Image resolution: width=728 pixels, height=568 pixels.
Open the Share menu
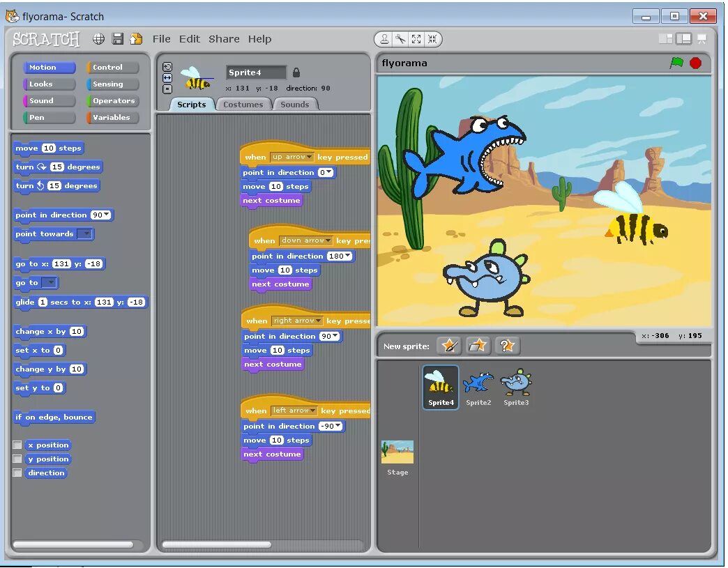tap(223, 39)
